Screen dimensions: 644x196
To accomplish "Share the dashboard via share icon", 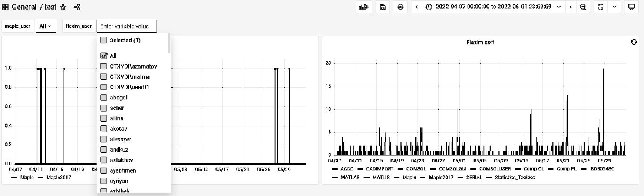I will [x=77, y=7].
